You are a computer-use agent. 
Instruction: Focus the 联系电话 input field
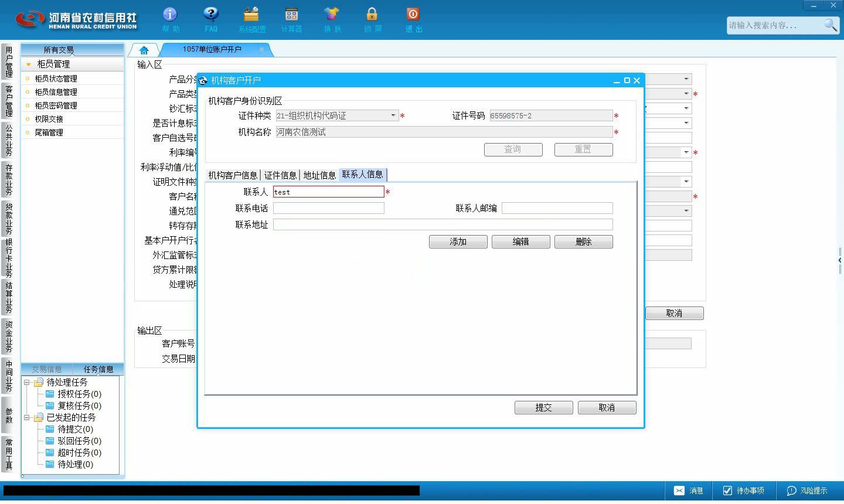[329, 208]
